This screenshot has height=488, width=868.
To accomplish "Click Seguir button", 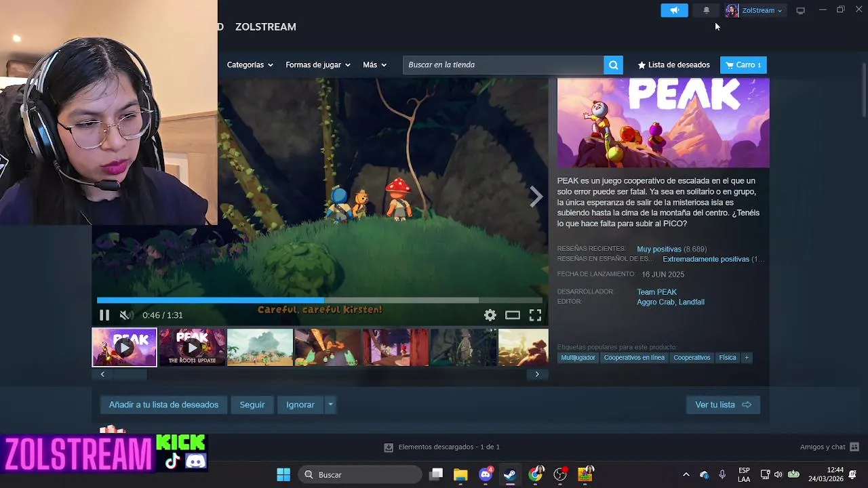I will point(252,405).
